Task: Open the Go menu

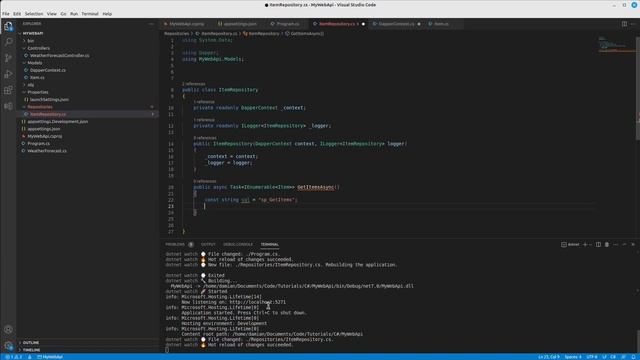Action: [63, 14]
